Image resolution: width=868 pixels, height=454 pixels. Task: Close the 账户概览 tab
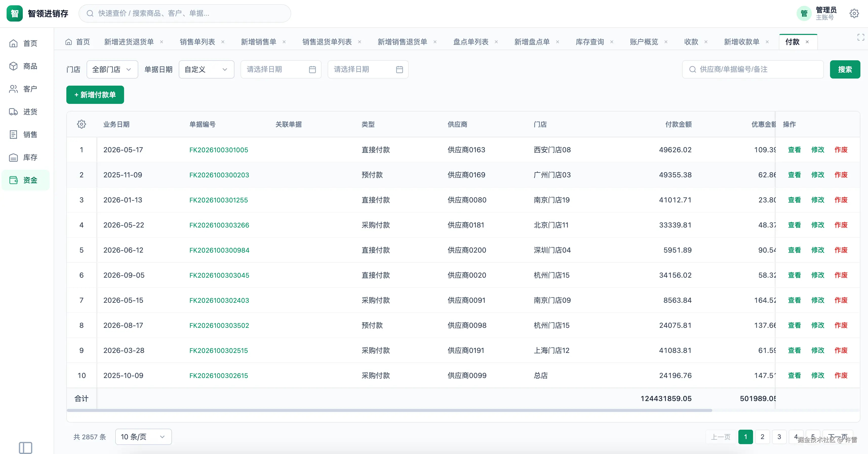666,42
